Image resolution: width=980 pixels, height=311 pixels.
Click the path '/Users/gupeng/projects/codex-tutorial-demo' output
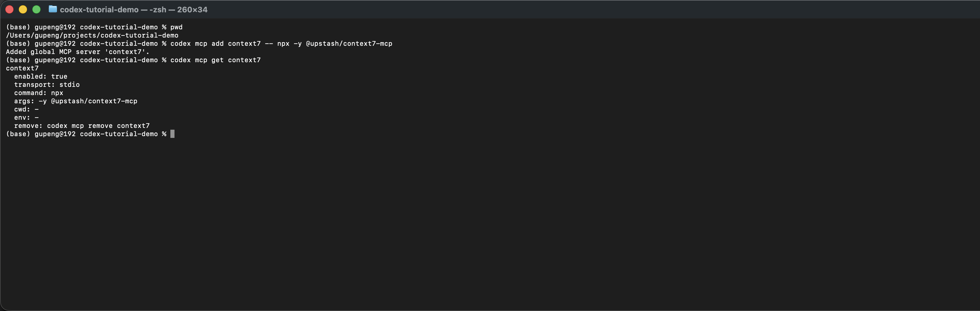click(92, 35)
